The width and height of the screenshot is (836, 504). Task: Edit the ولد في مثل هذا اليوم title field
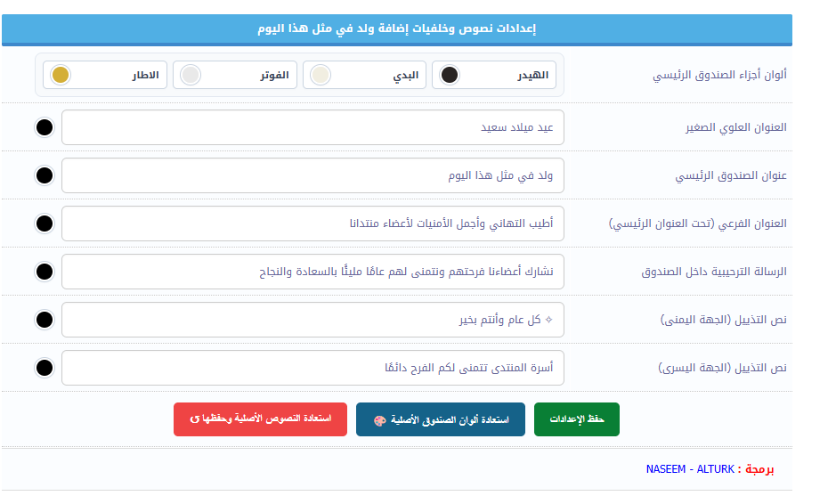(x=312, y=175)
